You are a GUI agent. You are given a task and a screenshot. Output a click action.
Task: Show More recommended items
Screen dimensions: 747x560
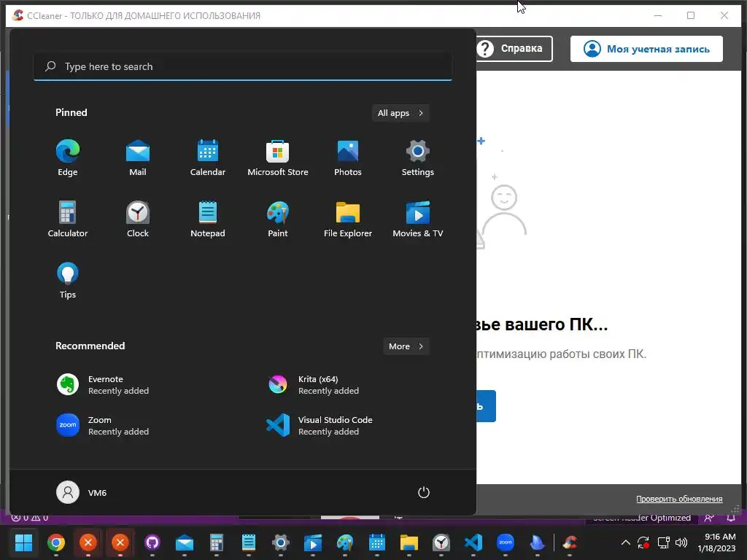point(406,346)
